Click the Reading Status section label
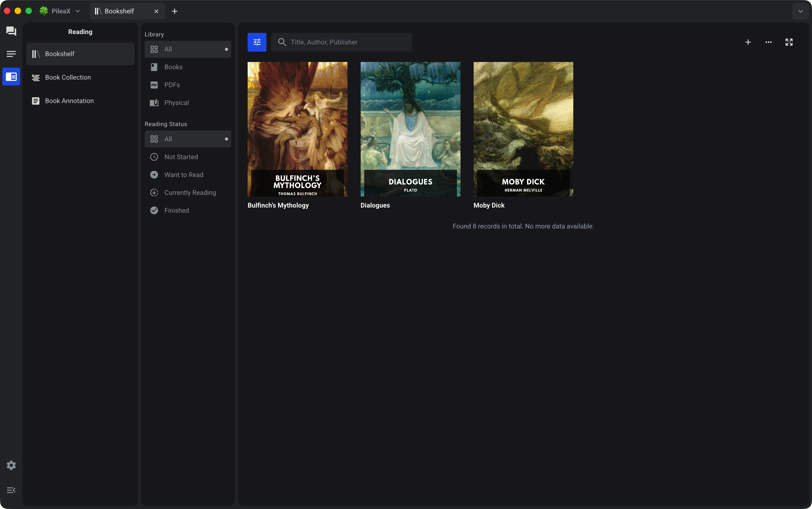The image size is (812, 509). [x=166, y=124]
